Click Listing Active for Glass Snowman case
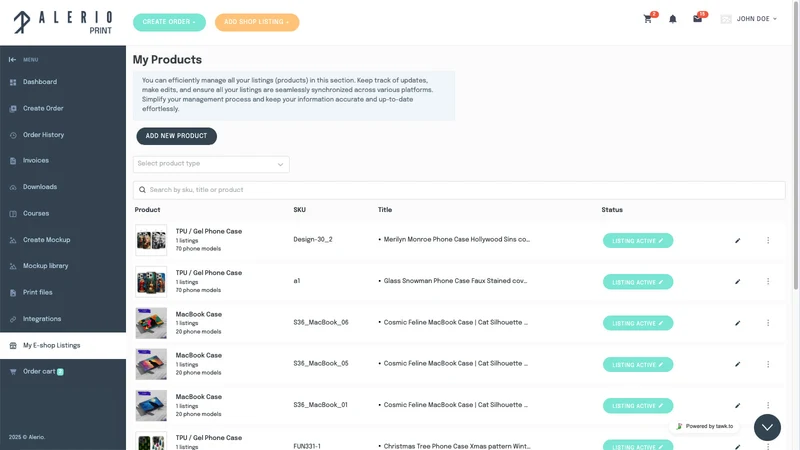 click(x=638, y=282)
